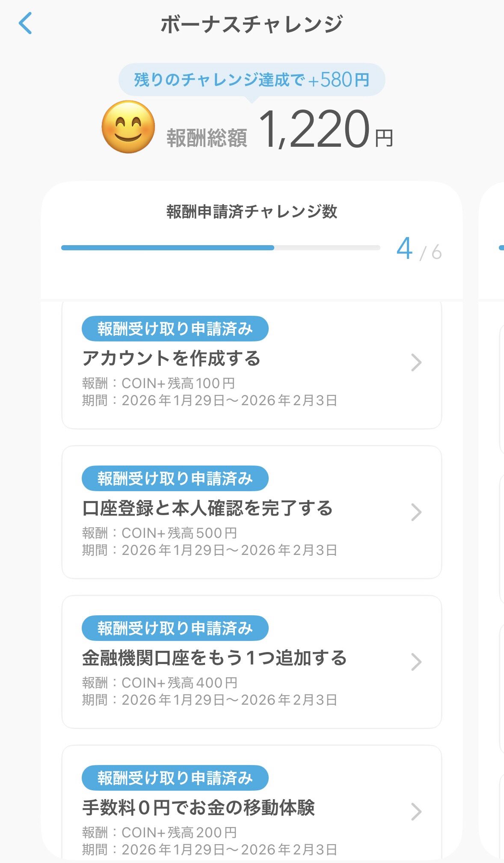Choose the 手数料0円でお金の移動体験 challenge title
Image resolution: width=504 pixels, height=863 pixels.
tap(199, 808)
